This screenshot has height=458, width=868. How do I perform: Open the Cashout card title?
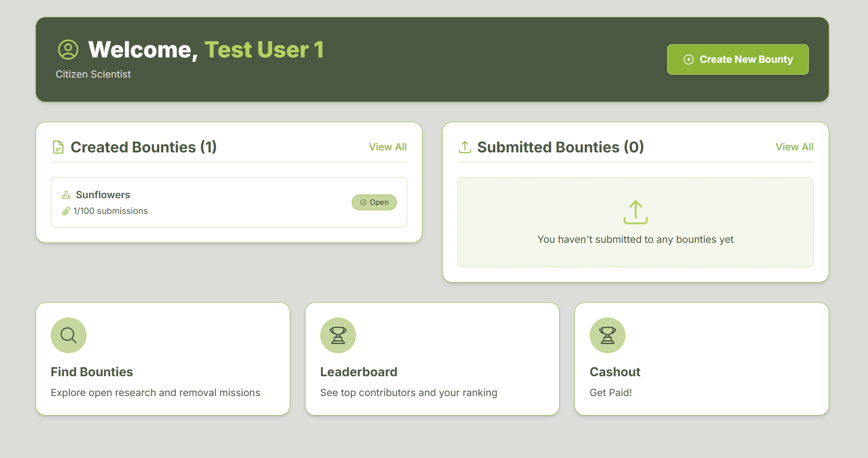(615, 372)
